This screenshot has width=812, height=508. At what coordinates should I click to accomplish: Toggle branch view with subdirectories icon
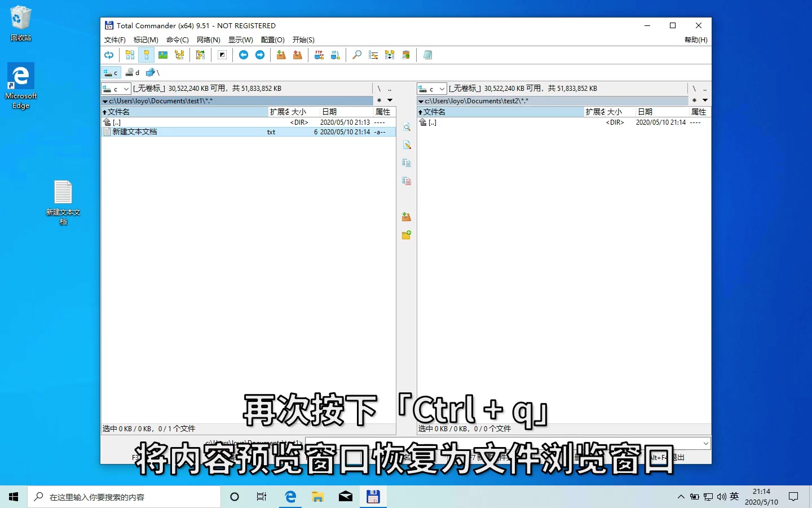tap(200, 55)
